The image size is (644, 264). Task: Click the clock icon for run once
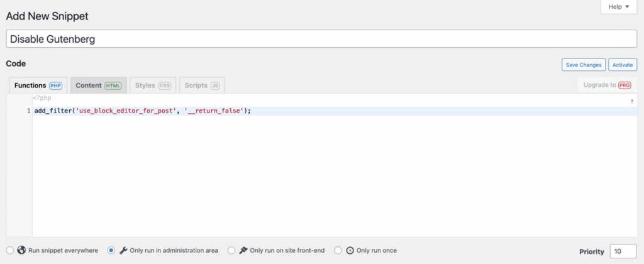(350, 250)
